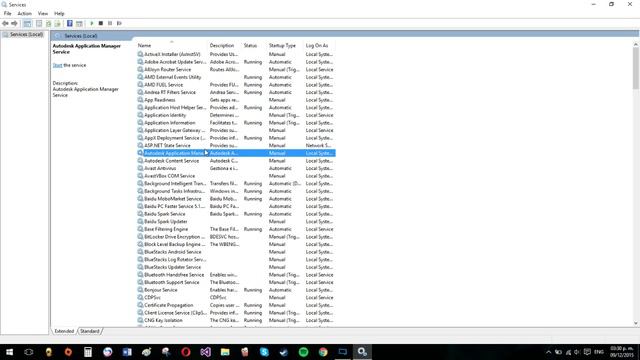Open File Explorer from the taskbar

225,352
